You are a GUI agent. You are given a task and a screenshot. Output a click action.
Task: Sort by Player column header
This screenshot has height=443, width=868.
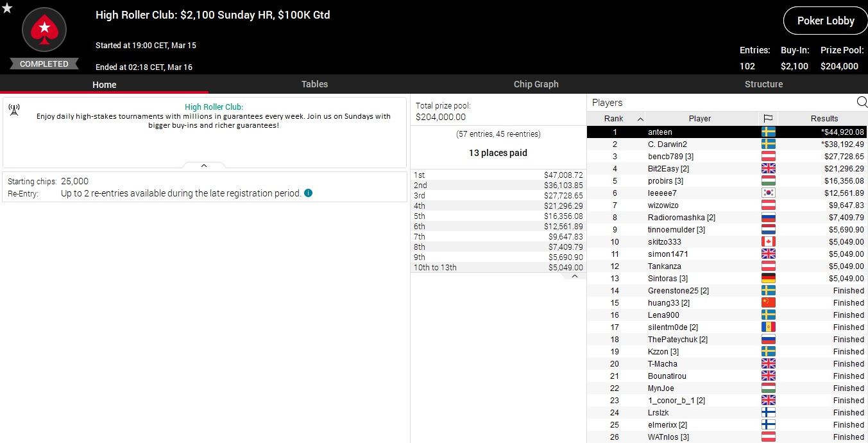pos(699,118)
